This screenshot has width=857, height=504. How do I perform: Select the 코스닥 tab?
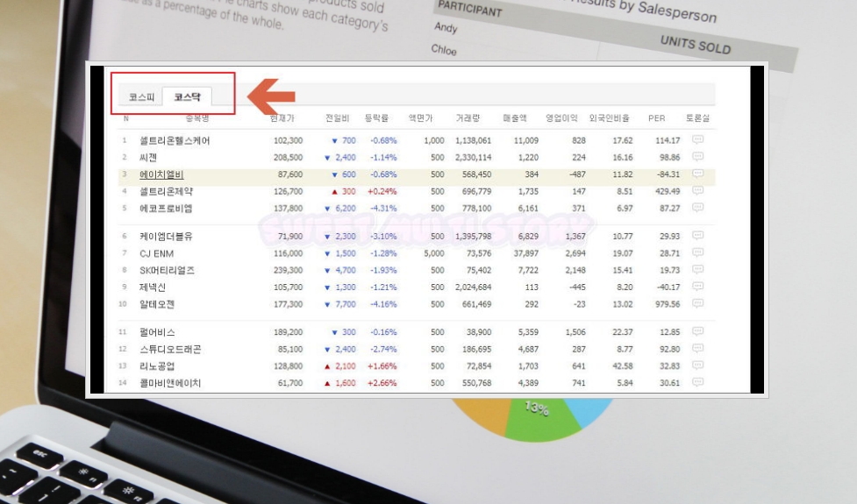click(187, 96)
